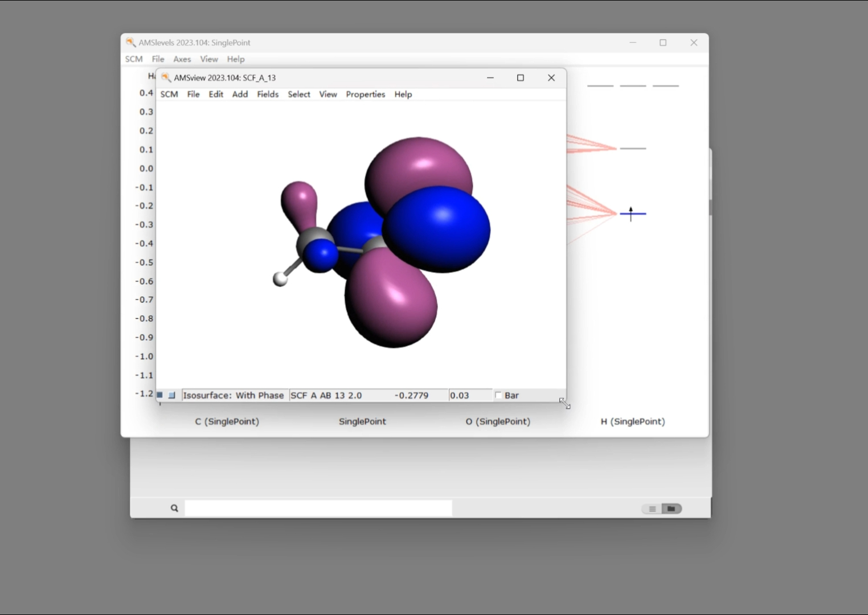The image size is (868, 615).
Task: Switch to folder view in background window
Action: [672, 509]
